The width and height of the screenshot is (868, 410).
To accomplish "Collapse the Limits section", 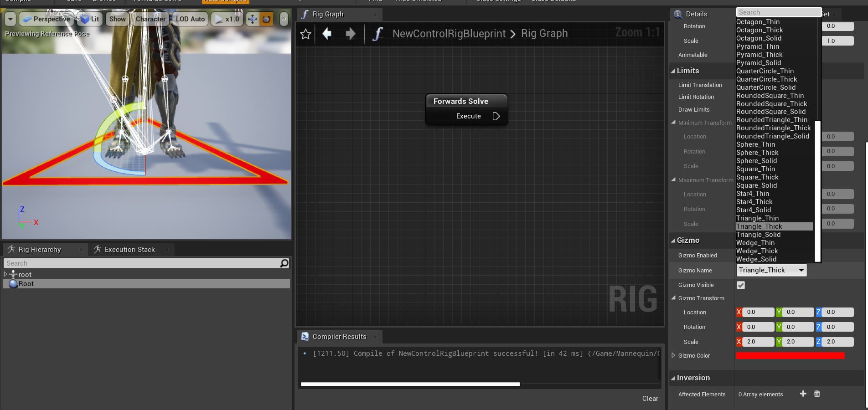I will (x=674, y=71).
